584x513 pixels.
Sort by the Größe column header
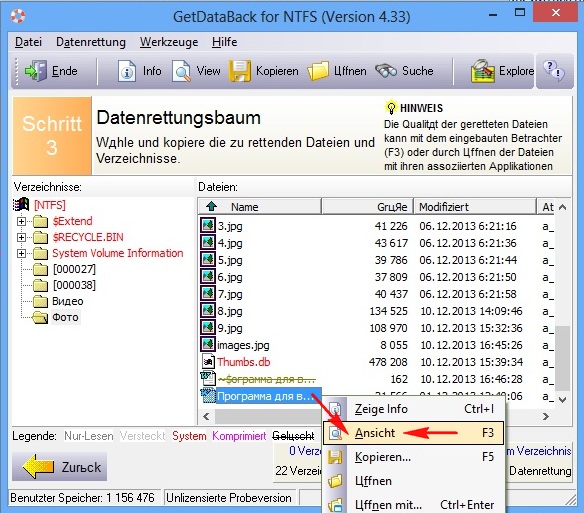click(x=367, y=207)
